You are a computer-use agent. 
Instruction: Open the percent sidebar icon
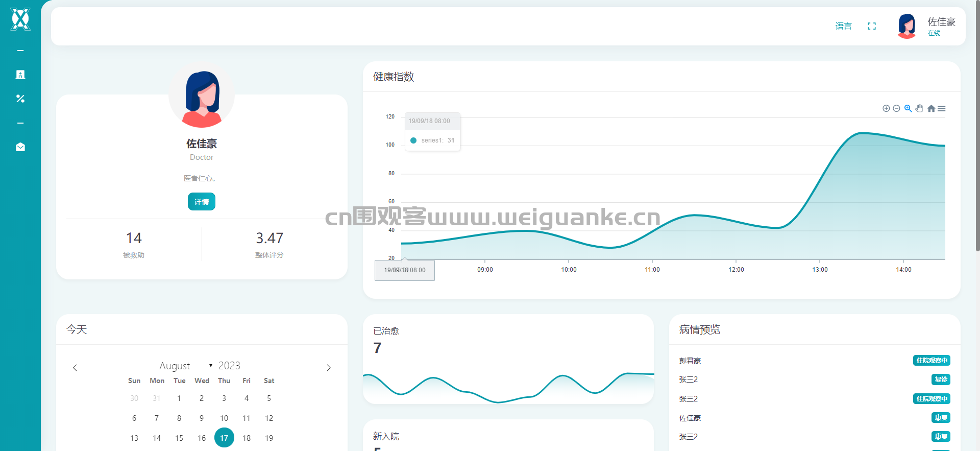coord(20,99)
